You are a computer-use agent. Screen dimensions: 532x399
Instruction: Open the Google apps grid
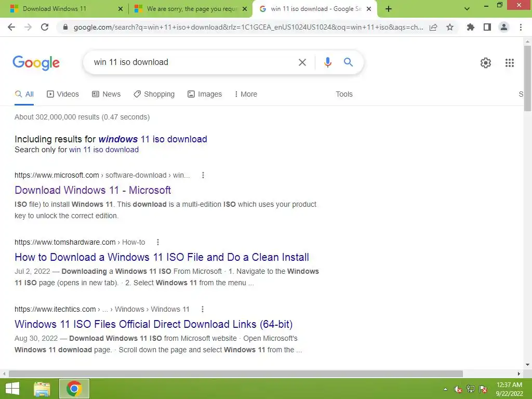click(x=509, y=63)
